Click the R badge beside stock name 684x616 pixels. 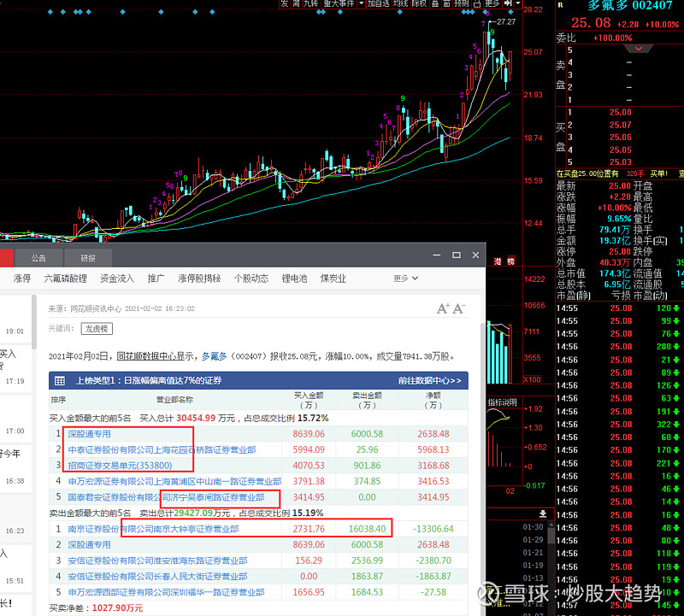[561, 5]
